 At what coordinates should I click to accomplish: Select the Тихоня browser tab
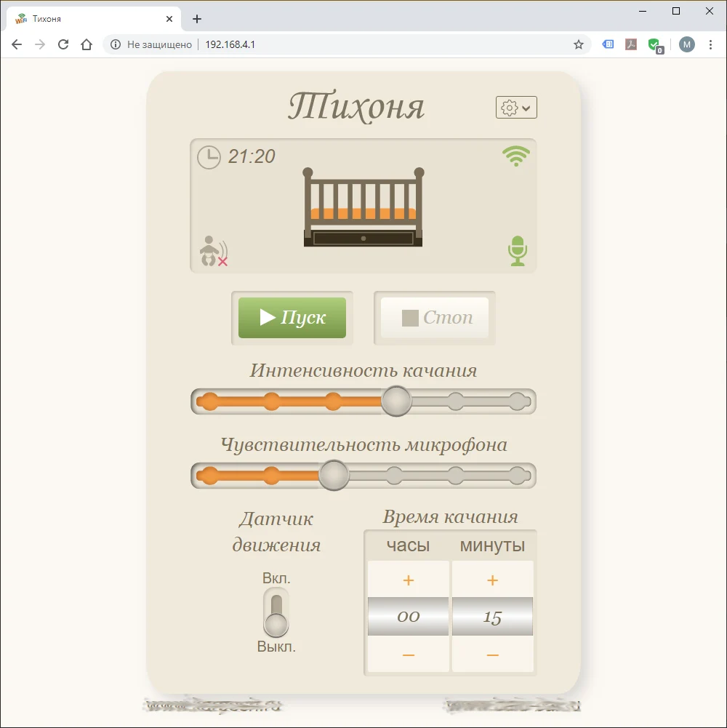click(93, 19)
